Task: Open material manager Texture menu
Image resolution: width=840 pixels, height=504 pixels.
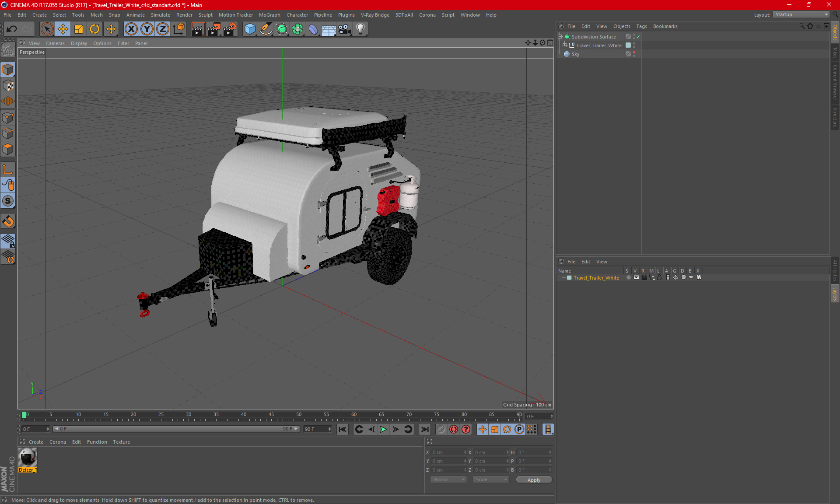Action: (x=121, y=442)
